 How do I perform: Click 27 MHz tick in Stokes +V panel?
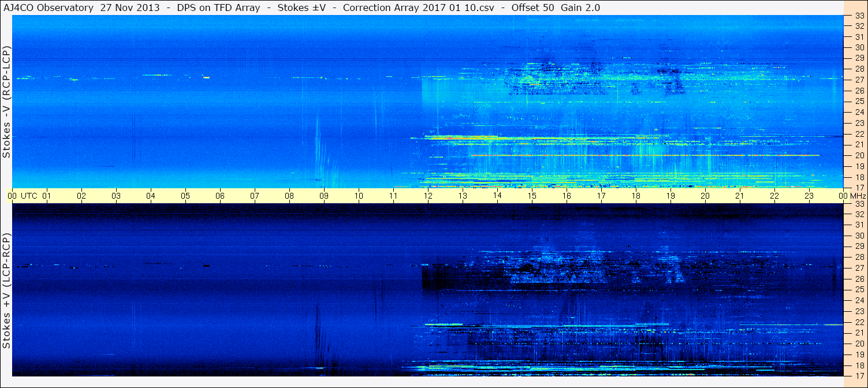point(859,268)
